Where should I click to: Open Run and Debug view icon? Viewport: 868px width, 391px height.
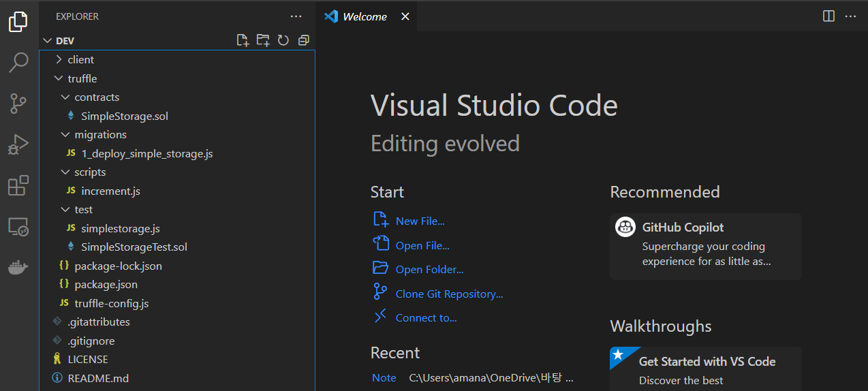coord(18,144)
